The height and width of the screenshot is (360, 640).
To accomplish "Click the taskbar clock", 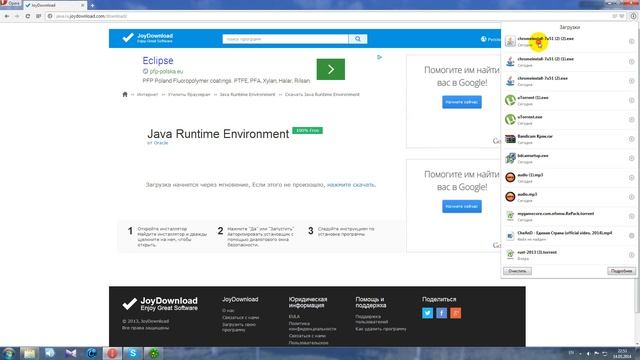I will (x=622, y=353).
